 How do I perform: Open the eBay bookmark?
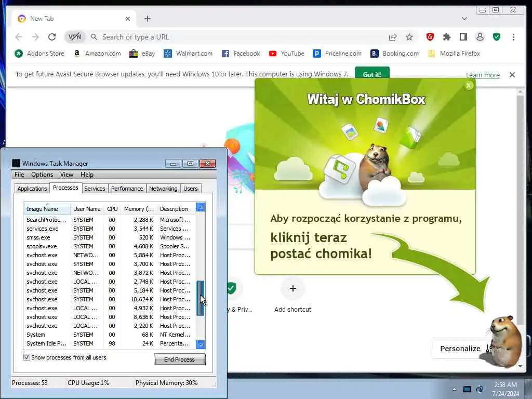(142, 54)
